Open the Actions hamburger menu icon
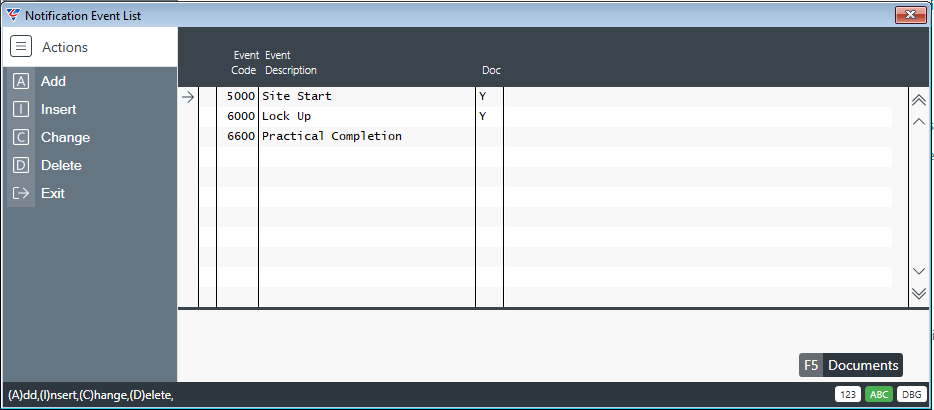 pos(21,46)
